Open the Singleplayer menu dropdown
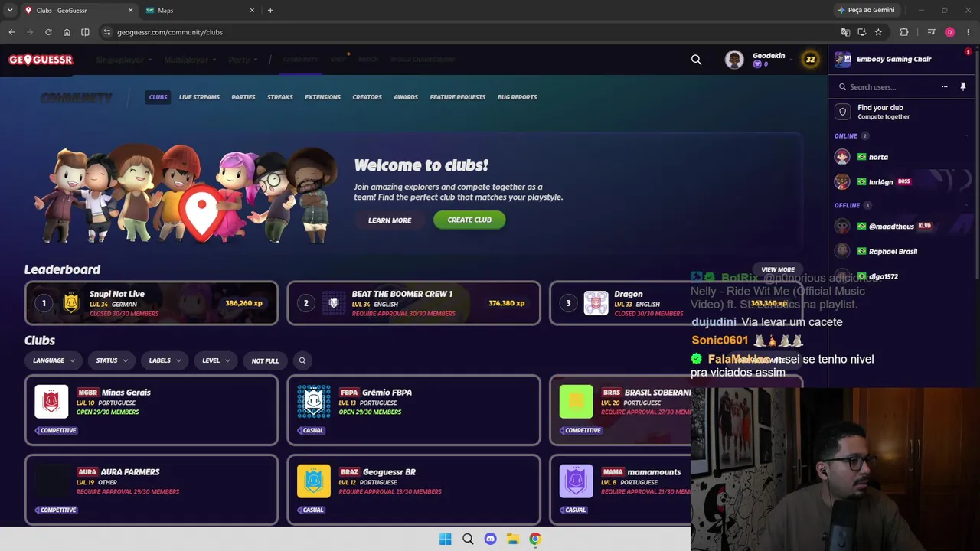The height and width of the screenshot is (551, 980). pyautogui.click(x=124, y=60)
